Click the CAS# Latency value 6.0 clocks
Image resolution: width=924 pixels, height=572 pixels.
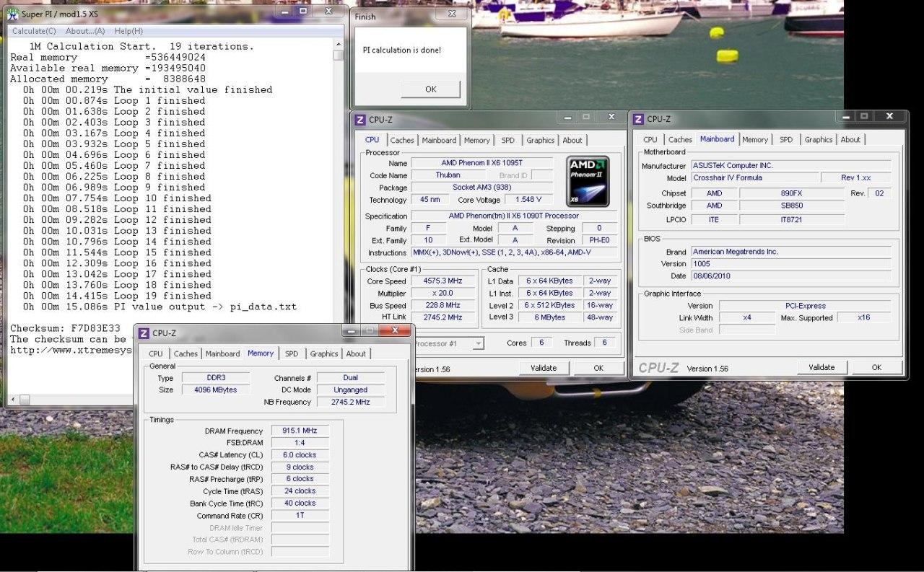300,455
